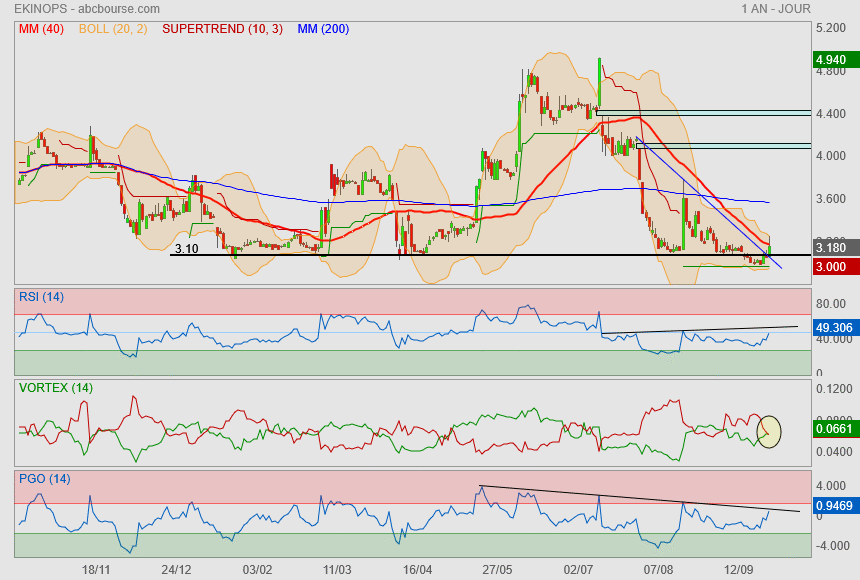Click the green 0.0661 Vortex value tag
Image resolution: width=860 pixels, height=580 pixels.
(x=834, y=429)
